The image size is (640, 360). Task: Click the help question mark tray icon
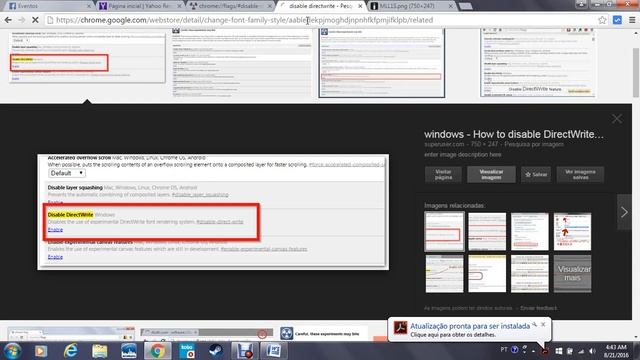[x=515, y=350]
